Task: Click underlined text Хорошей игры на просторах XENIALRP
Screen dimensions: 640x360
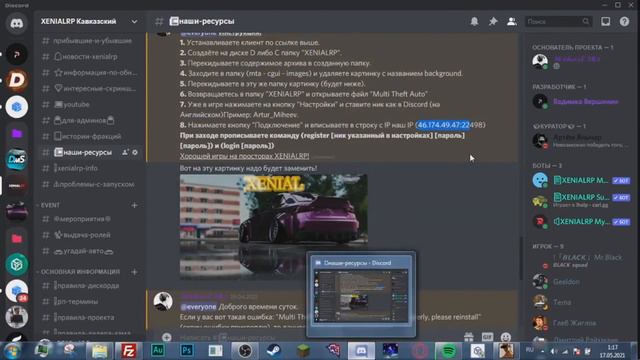Action: click(244, 156)
